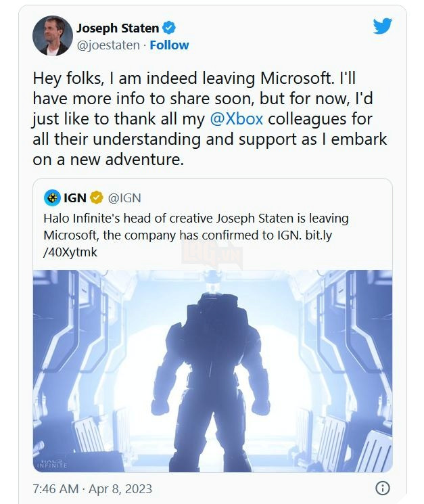The width and height of the screenshot is (424, 504).
Task: Open the tweet info icon
Action: pos(382,488)
